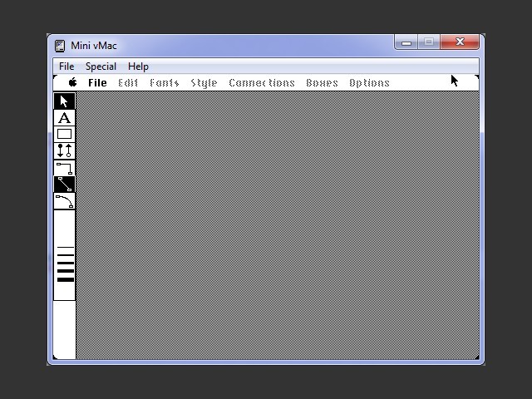The image size is (532, 399).
Task: Choose the second thickest line weight
Action: point(66,271)
